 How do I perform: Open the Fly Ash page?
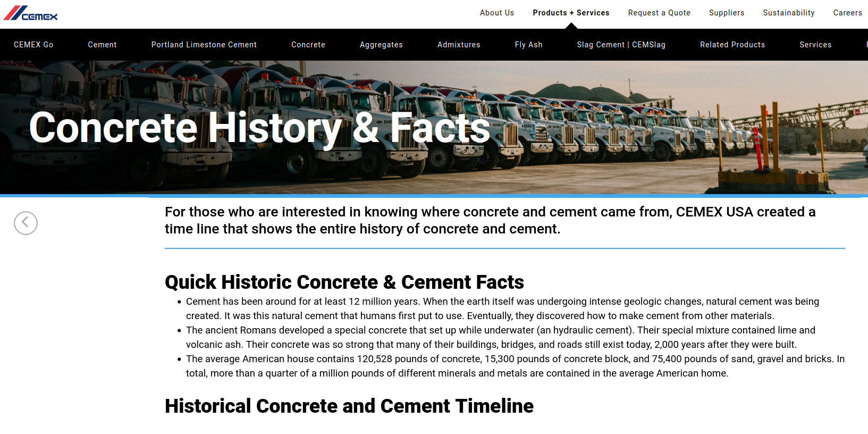[528, 45]
